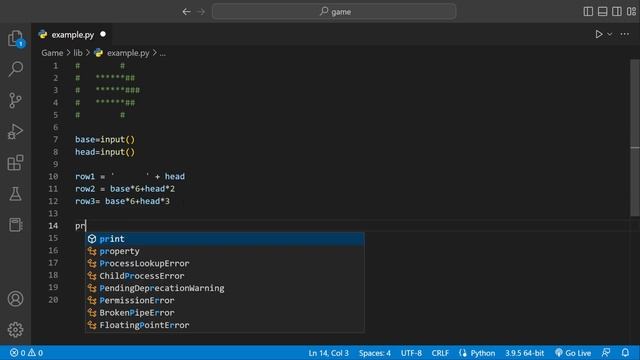Click the unsaved dot on example.py tab
Screen dimensions: 640x360
[103, 34]
